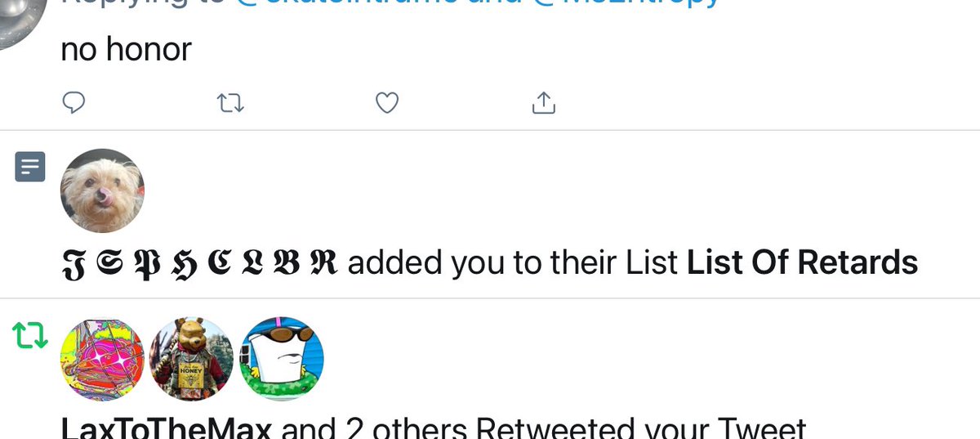Open the bold 'List Of Retards' list name
Image resolution: width=980 pixels, height=439 pixels.
pos(803,263)
